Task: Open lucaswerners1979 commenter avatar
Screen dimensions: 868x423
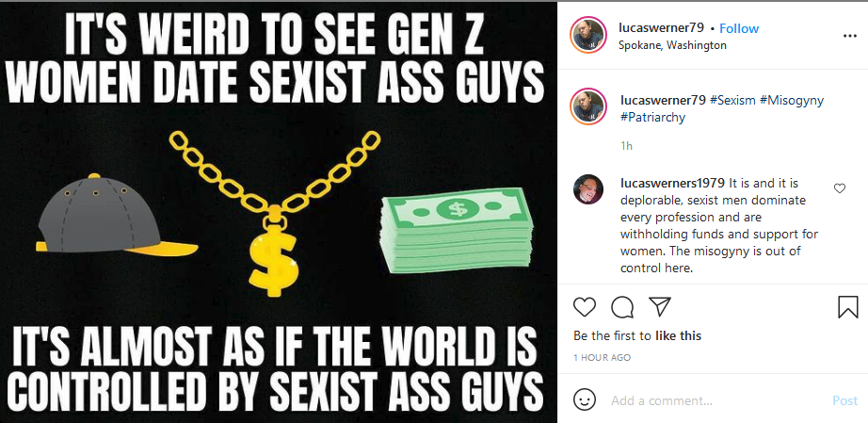Action: pos(588,189)
